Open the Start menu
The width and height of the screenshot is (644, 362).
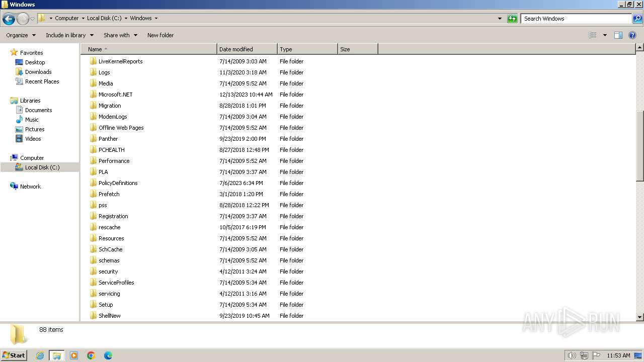[14, 355]
